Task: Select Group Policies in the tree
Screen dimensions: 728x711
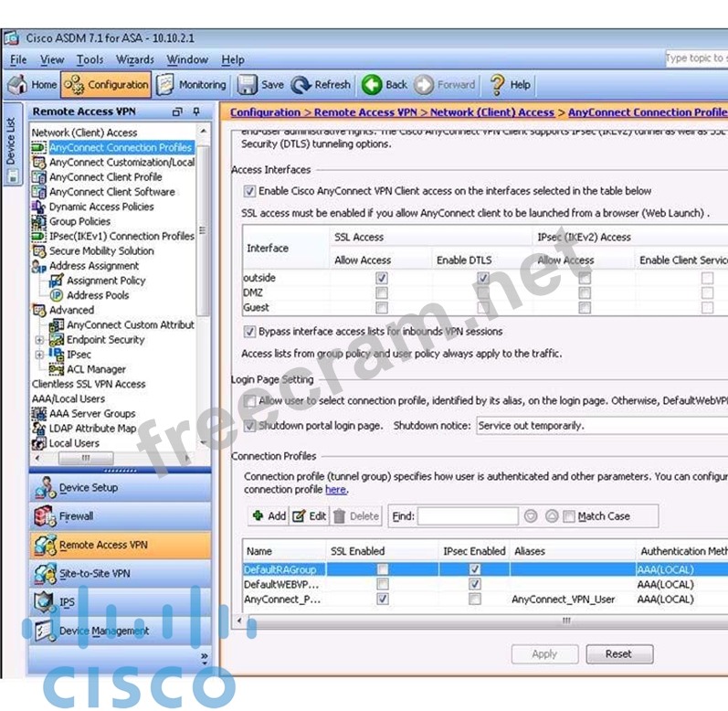Action: coord(79,221)
